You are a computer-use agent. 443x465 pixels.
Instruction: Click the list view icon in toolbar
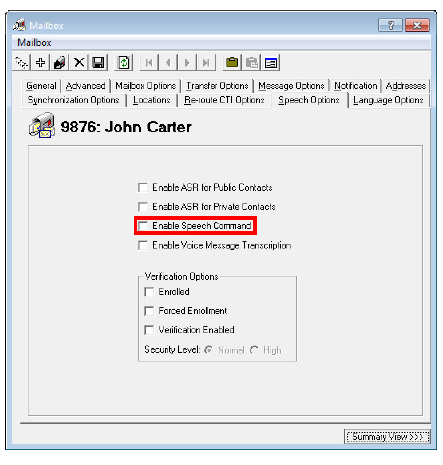pyautogui.click(x=271, y=62)
